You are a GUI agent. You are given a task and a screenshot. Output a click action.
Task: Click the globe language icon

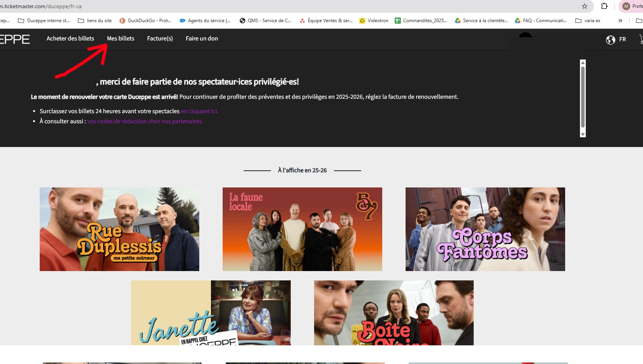tap(610, 40)
